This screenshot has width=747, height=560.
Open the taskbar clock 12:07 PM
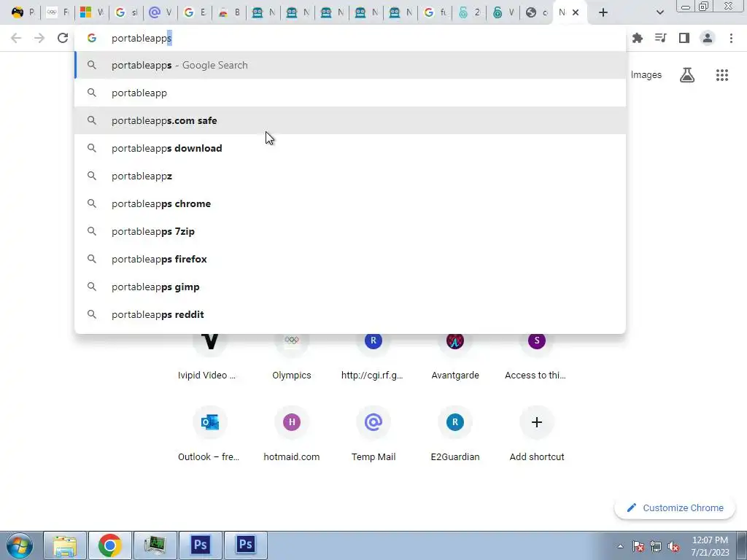coord(711,546)
